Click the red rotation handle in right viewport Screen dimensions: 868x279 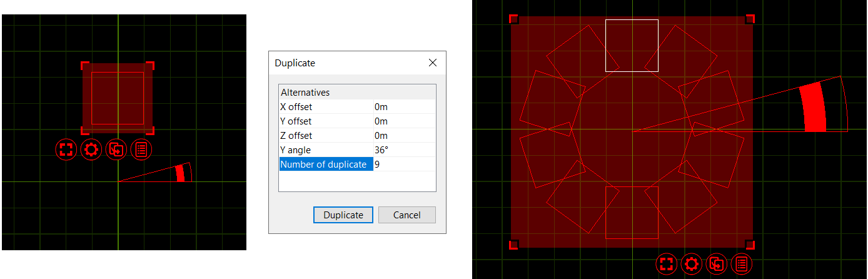(814, 107)
